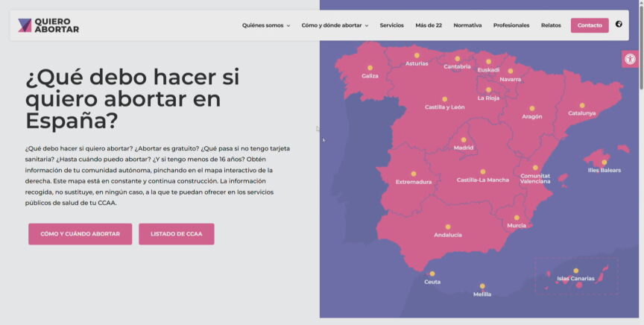This screenshot has width=644, height=325.
Task: Go to the Normativa page
Action: [467, 25]
